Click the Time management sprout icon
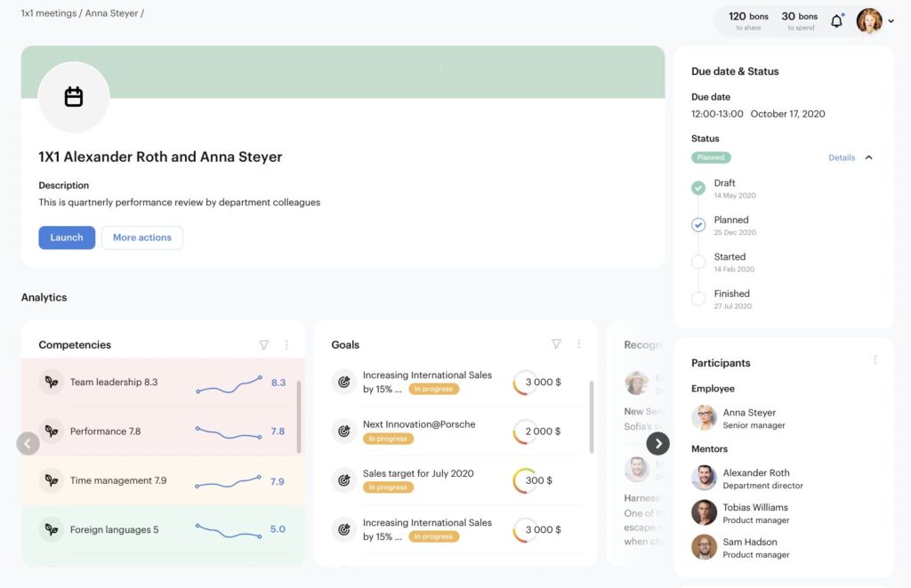The image size is (911, 588). click(52, 480)
